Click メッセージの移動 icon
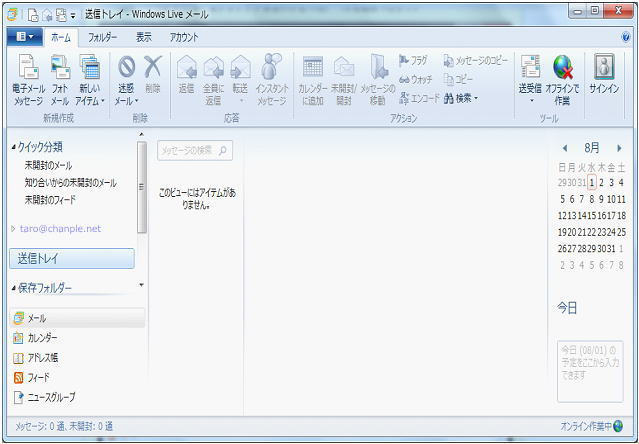 [379, 67]
